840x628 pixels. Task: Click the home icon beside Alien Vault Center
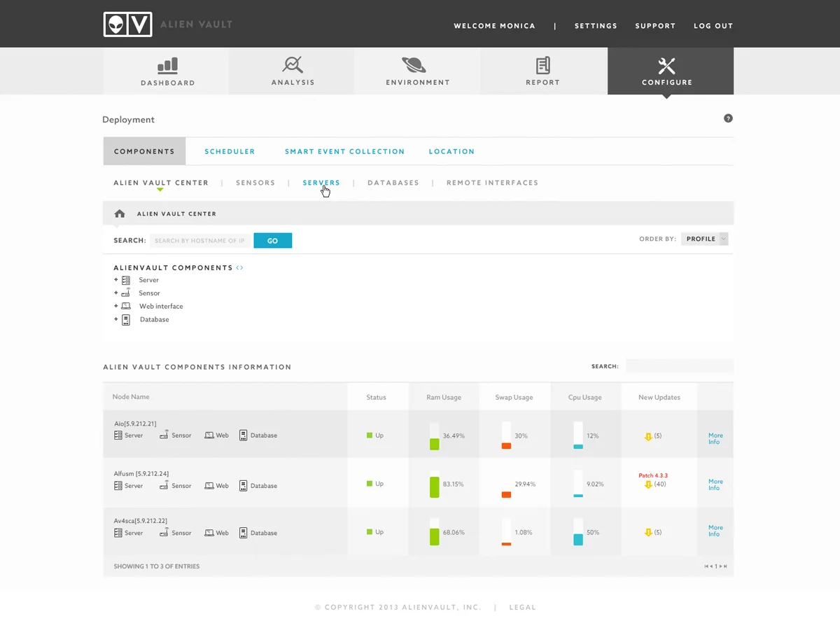tap(120, 214)
